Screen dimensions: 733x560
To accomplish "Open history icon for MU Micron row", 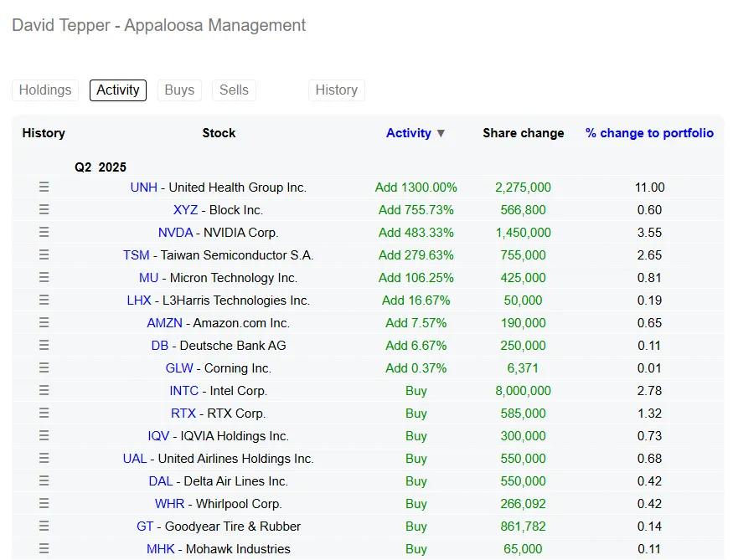I will 44,277.
